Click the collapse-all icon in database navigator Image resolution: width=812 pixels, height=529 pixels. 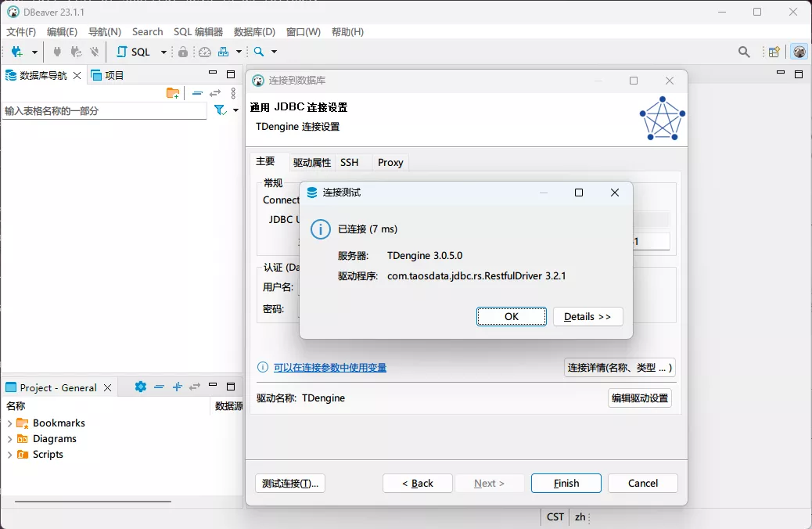197,93
